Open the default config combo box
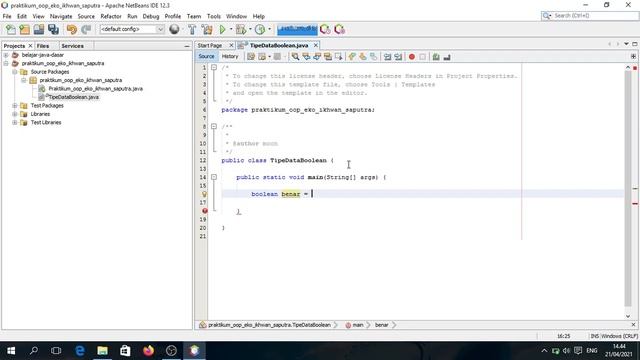Image resolution: width=640 pixels, height=360 pixels. tap(132, 29)
